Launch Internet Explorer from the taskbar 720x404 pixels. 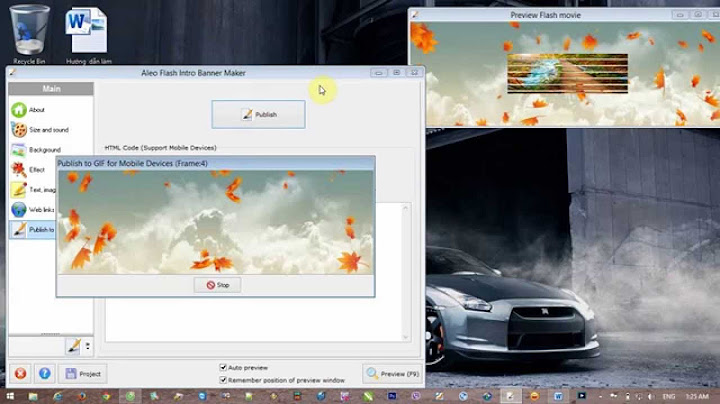coord(57,396)
